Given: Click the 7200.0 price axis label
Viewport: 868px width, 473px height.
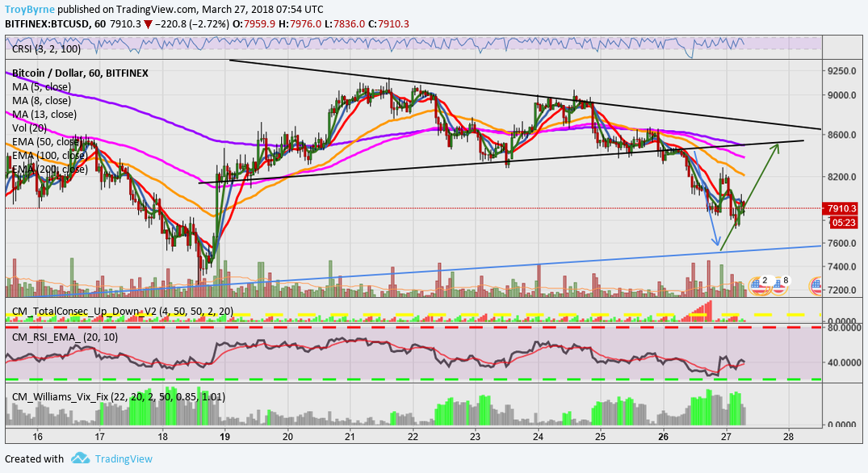Looking at the screenshot, I should coord(842,290).
